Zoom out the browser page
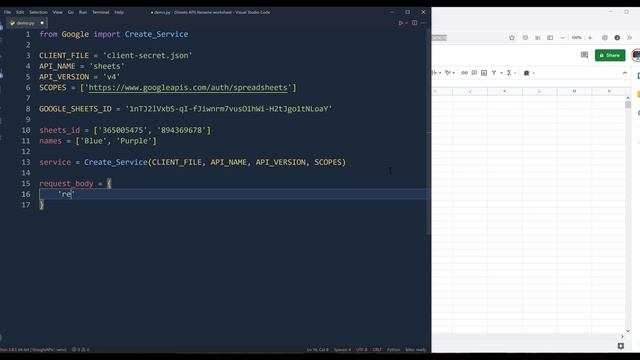Viewport: 640px width, 360px height. pos(562,38)
